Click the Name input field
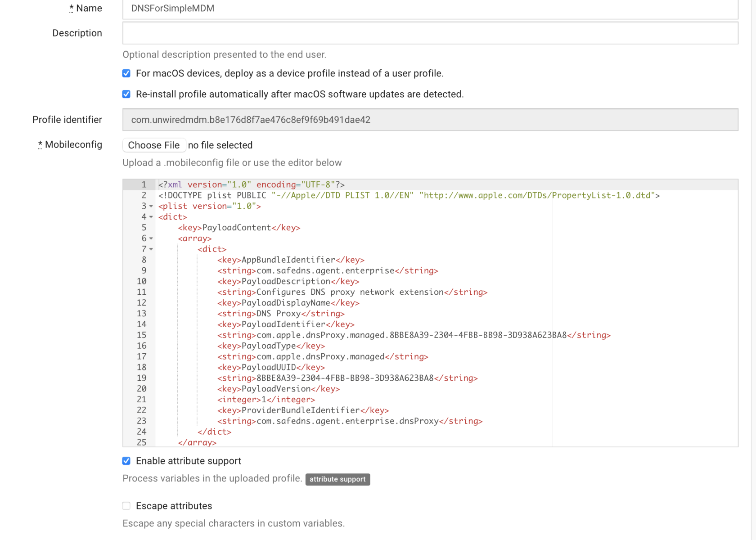 click(430, 9)
